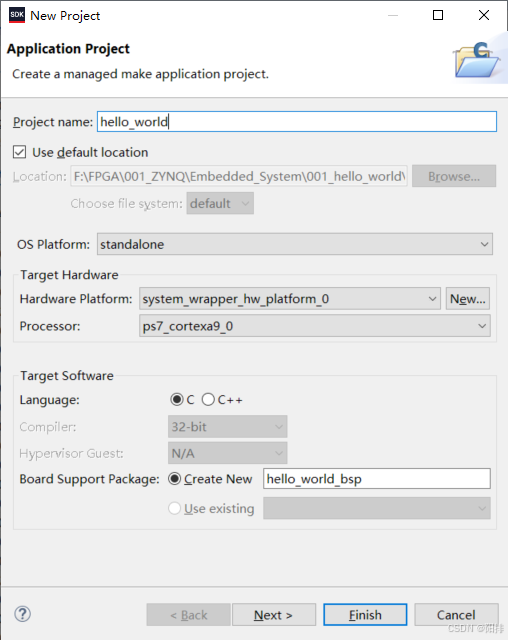
Task: Maximize the New Project dialog
Action: tap(438, 15)
